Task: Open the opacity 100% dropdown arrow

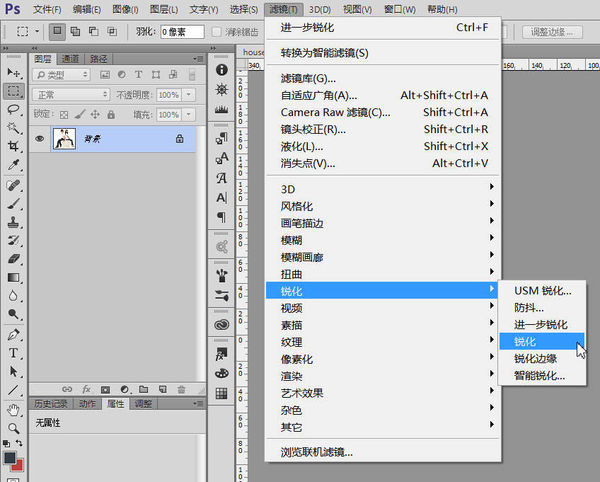Action: [189, 94]
